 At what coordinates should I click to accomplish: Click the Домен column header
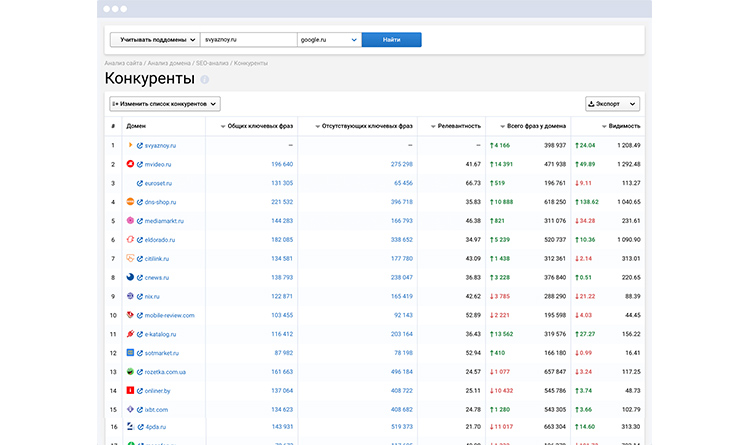click(136, 126)
